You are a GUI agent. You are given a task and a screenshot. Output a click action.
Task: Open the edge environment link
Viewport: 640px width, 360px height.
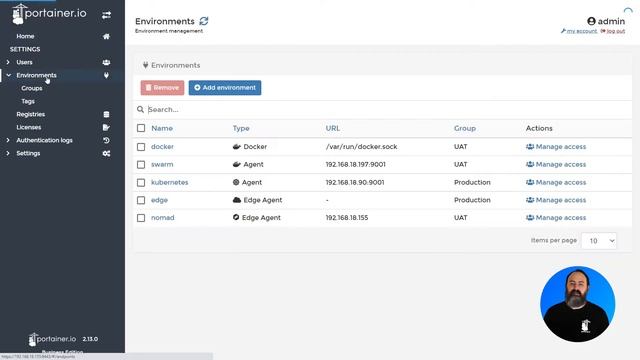(159, 200)
